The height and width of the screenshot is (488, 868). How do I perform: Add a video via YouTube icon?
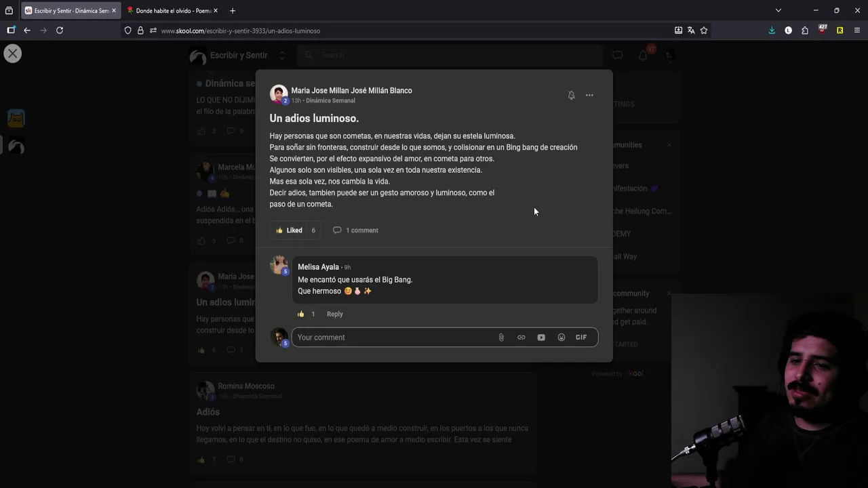[541, 338]
